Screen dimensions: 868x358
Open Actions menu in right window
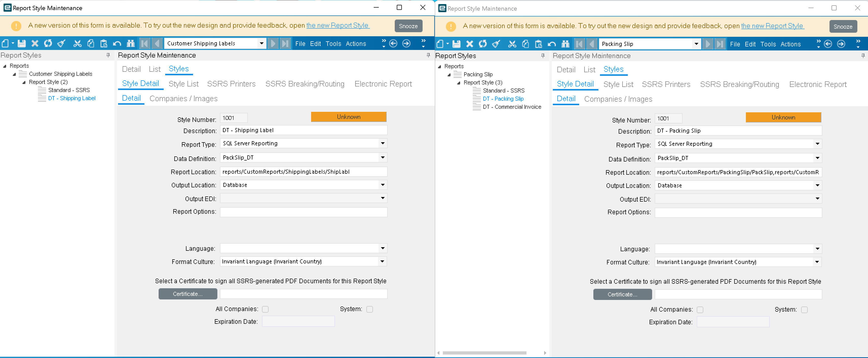coord(790,44)
